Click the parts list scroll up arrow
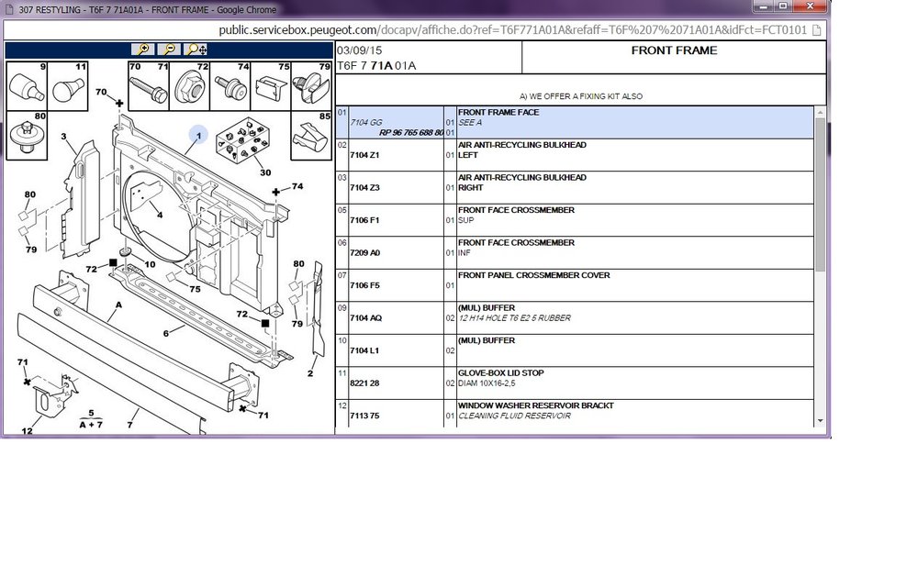Screen dimensions: 918x588 point(820,112)
